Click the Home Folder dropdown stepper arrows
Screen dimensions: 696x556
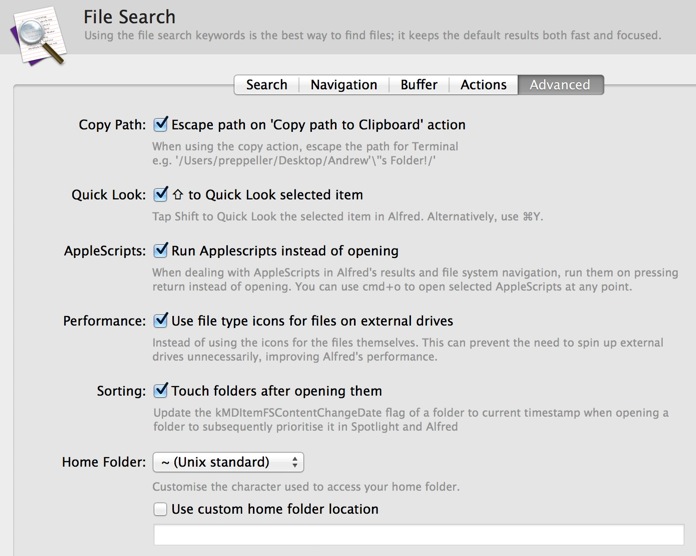pyautogui.click(x=294, y=462)
